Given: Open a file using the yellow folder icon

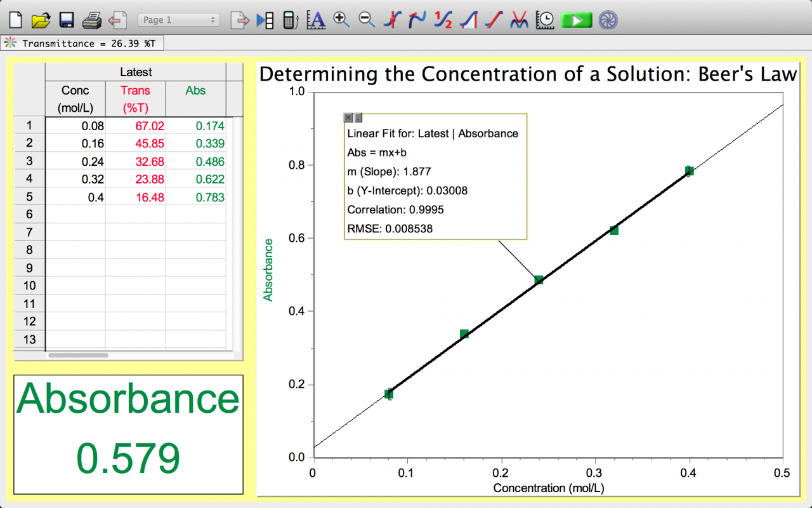Looking at the screenshot, I should click(41, 20).
